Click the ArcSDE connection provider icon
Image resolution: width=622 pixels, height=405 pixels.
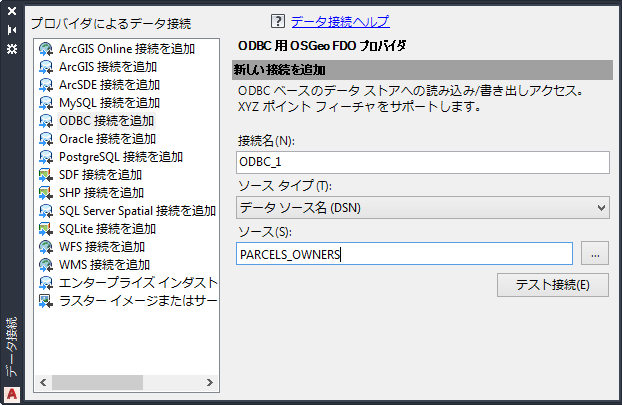(46, 85)
